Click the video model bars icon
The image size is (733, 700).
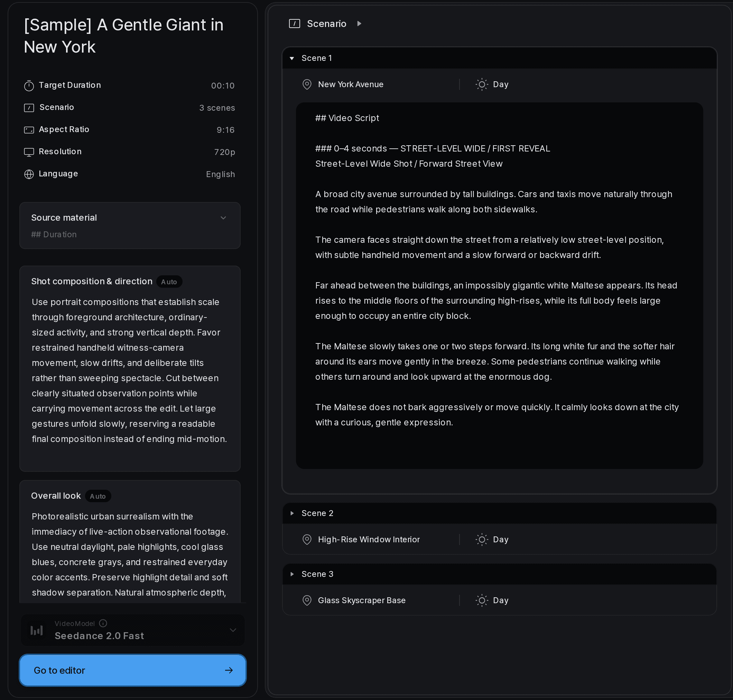pos(37,630)
